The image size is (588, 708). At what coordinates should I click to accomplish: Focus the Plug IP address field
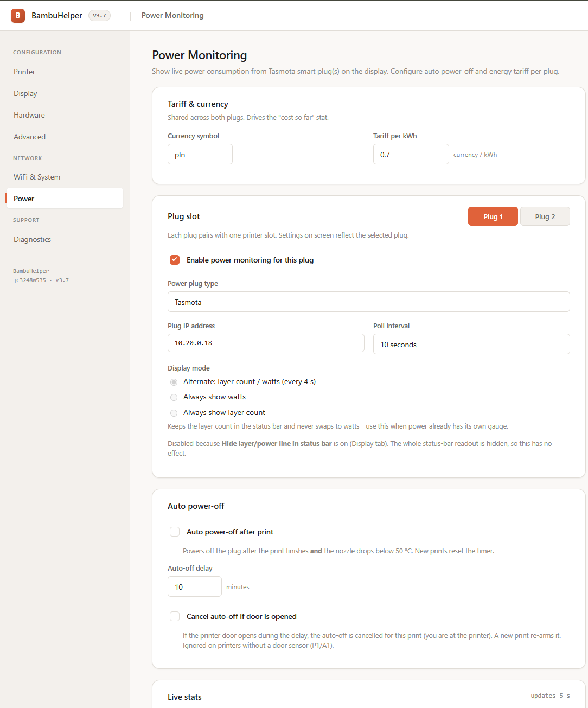click(266, 343)
